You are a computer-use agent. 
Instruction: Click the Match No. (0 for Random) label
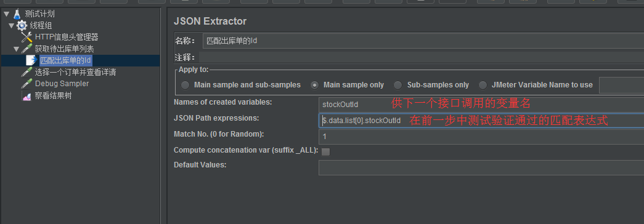click(x=219, y=134)
